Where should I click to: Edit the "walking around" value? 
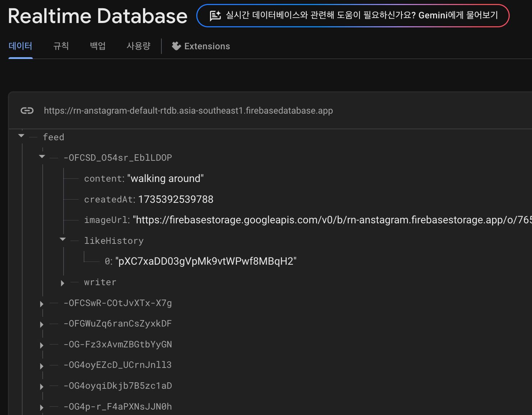tap(165, 178)
